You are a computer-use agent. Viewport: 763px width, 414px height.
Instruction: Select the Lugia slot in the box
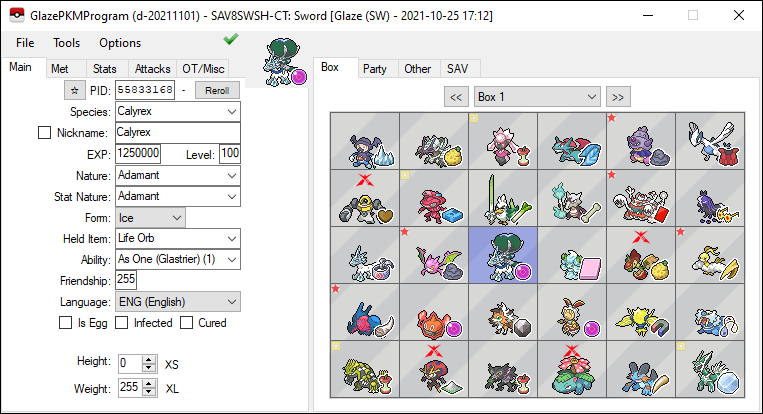click(710, 142)
